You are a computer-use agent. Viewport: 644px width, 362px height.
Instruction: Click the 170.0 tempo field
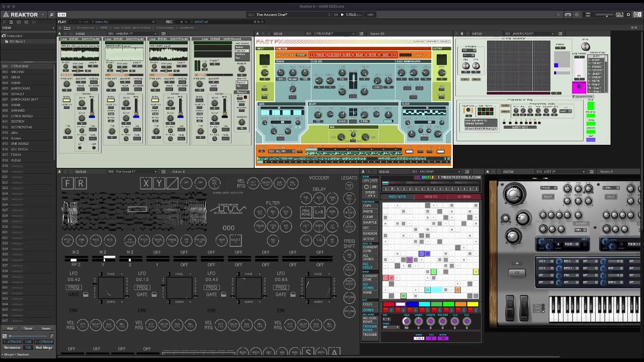[351, 15]
